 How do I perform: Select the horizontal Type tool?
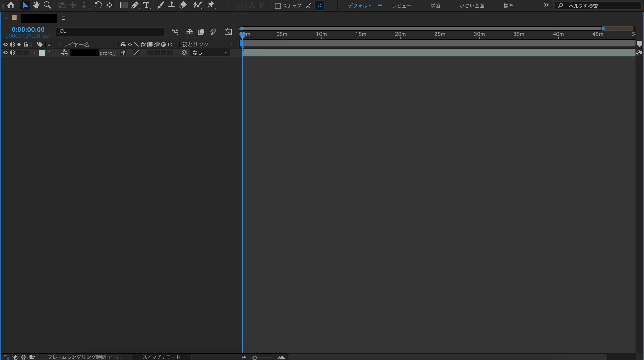(146, 5)
